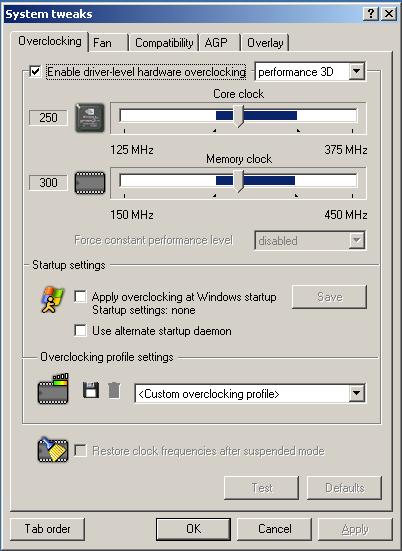Open the Compatibility tab
The width and height of the screenshot is (402, 551).
tap(164, 43)
